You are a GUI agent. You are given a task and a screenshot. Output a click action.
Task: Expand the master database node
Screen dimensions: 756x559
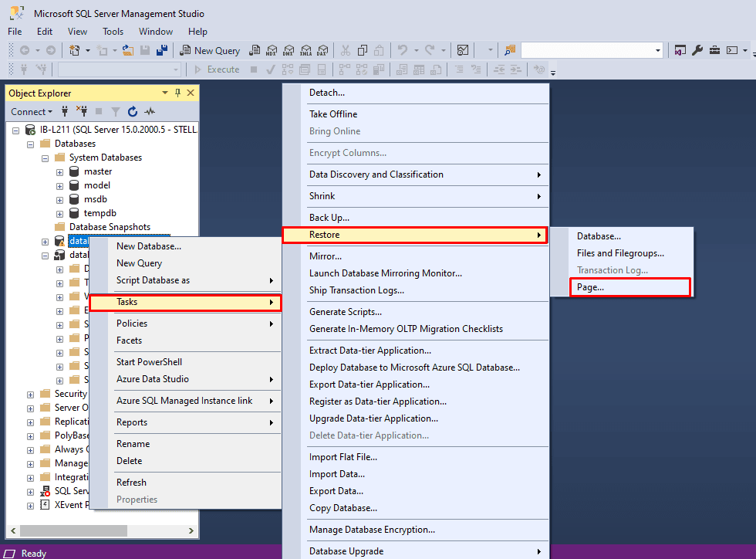(59, 172)
